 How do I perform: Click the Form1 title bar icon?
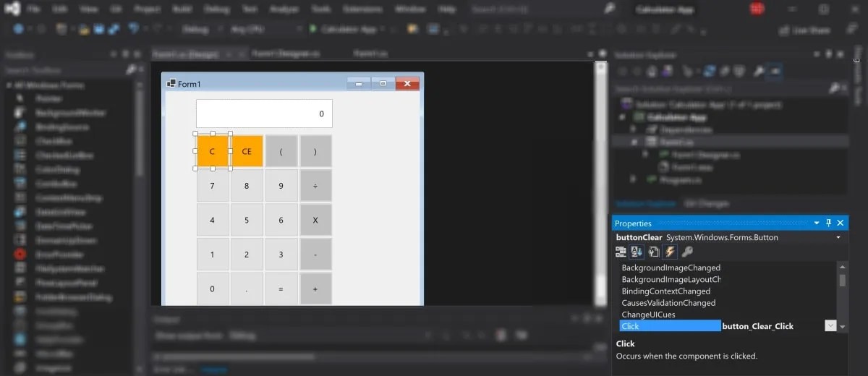tap(171, 83)
